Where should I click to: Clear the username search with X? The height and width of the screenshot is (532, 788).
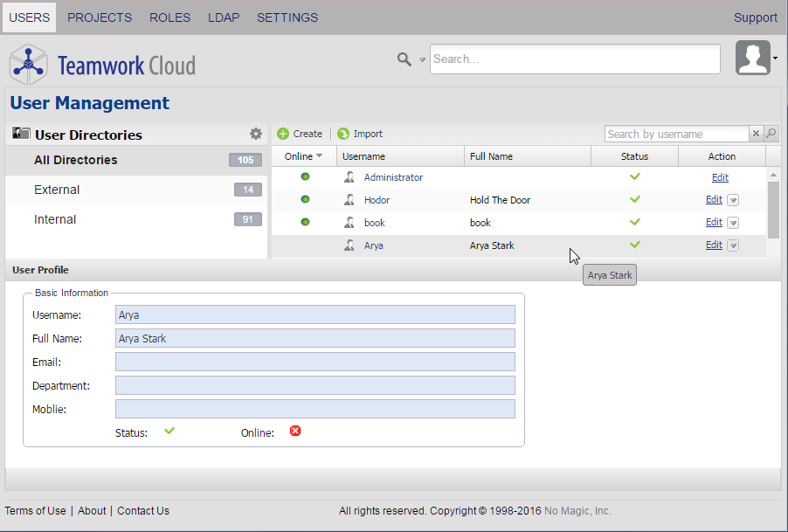tap(756, 134)
